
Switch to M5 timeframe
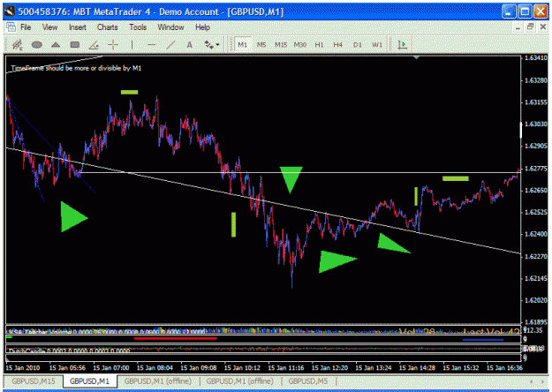tap(261, 45)
